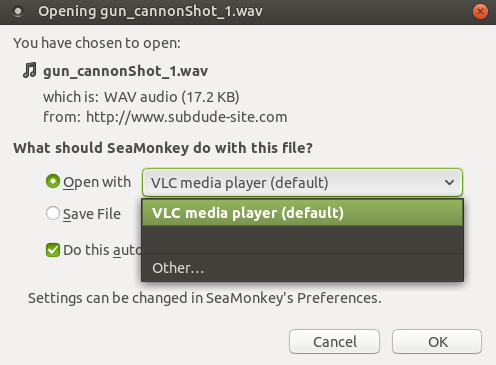This screenshot has width=496, height=365.
Task: Click the bold gun_cannonShot_1.wav file name
Action: click(125, 71)
